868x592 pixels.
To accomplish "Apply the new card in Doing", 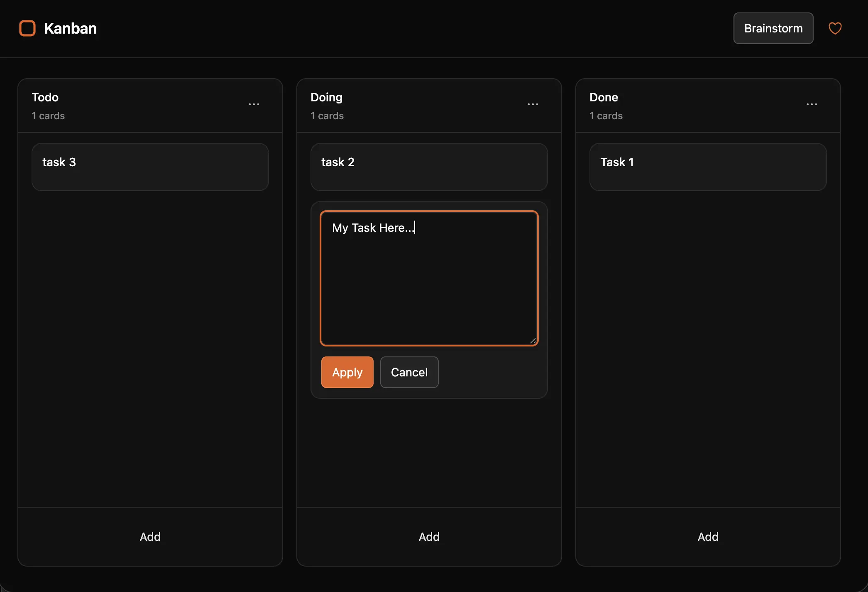I will pos(347,372).
